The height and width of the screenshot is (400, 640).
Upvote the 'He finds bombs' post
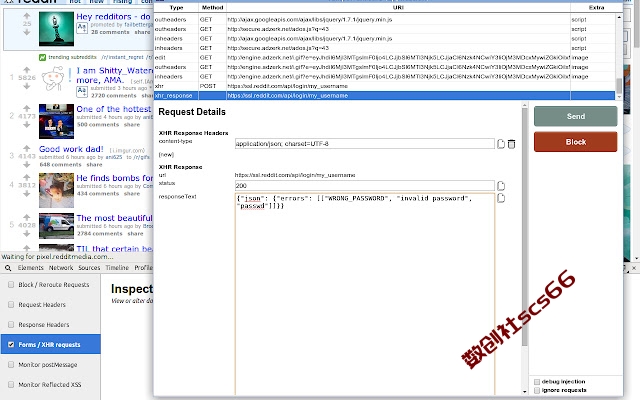pyautogui.click(x=27, y=177)
